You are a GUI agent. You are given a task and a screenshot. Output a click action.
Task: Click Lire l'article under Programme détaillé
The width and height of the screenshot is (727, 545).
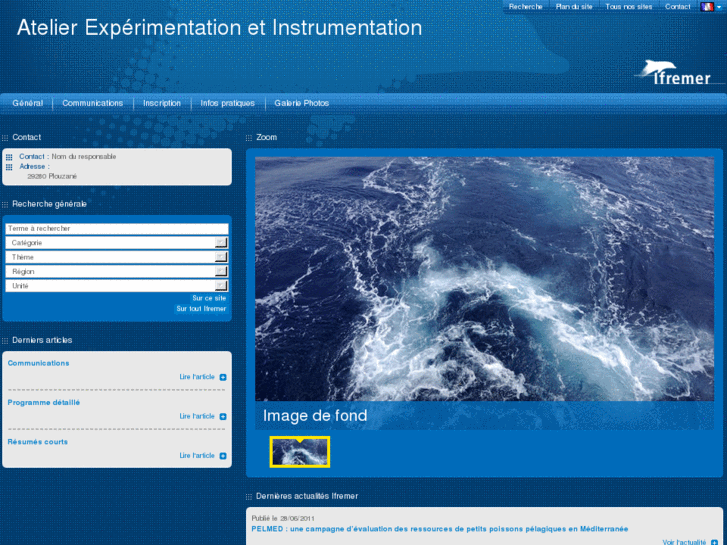coord(197,417)
